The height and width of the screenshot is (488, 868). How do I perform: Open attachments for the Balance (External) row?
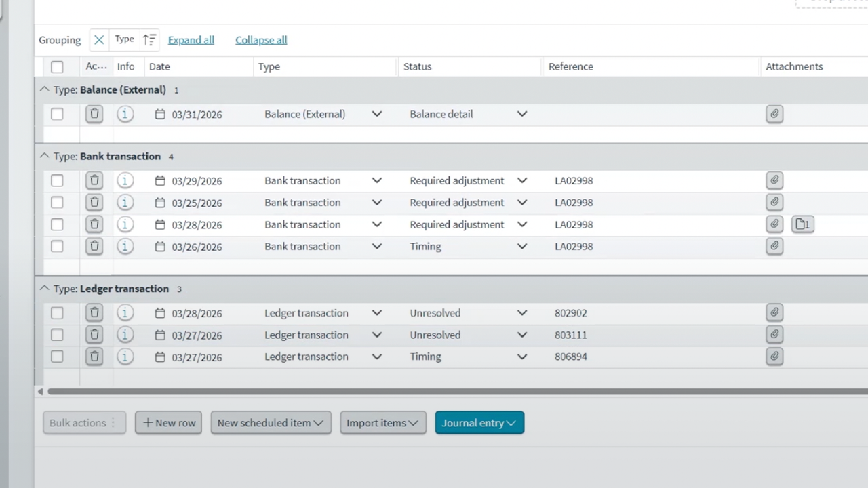point(774,114)
